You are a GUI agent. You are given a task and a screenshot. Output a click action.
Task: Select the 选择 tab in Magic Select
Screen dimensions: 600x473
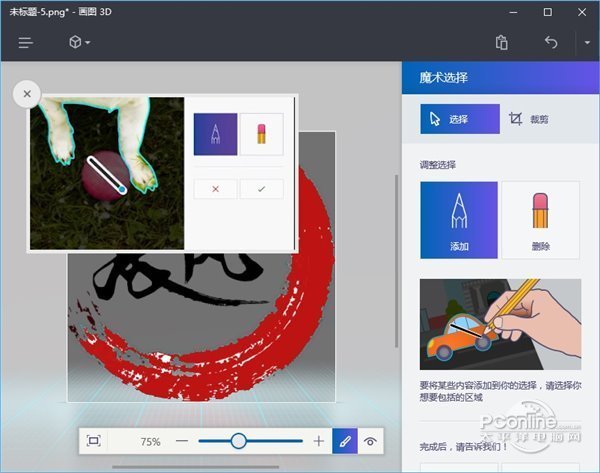coord(460,119)
